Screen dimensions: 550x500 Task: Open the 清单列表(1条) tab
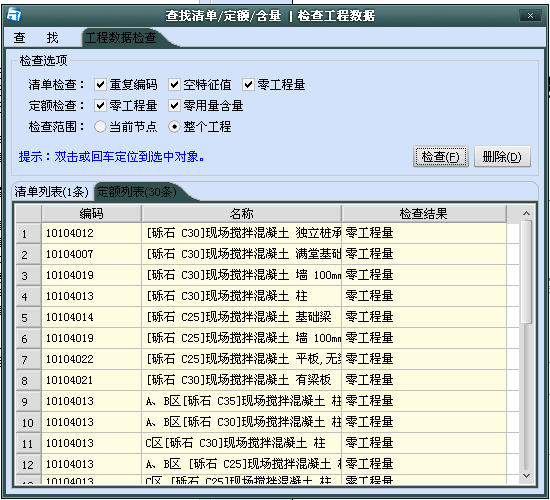click(52, 192)
